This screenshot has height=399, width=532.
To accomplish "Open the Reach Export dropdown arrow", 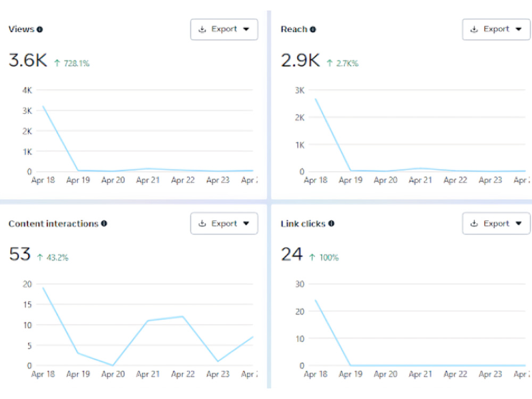I will (518, 29).
